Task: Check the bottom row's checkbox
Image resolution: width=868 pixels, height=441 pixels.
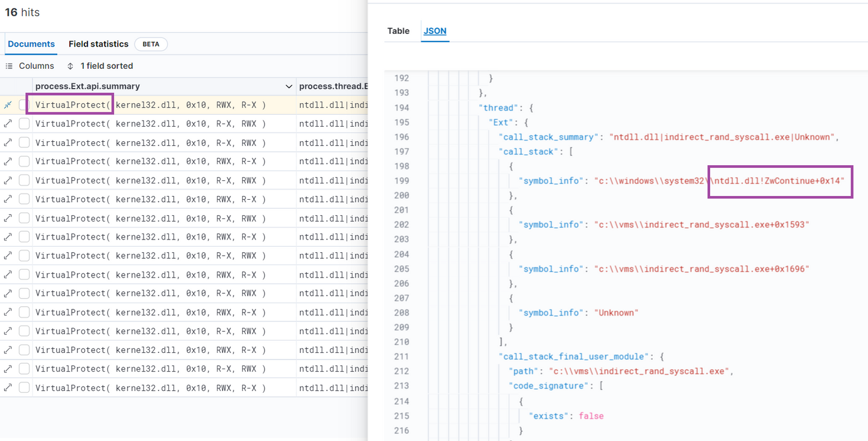Action: pyautogui.click(x=23, y=387)
